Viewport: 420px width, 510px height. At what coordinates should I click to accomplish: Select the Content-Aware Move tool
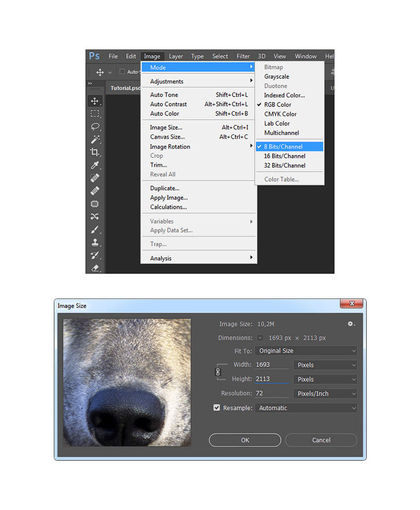coord(94,216)
